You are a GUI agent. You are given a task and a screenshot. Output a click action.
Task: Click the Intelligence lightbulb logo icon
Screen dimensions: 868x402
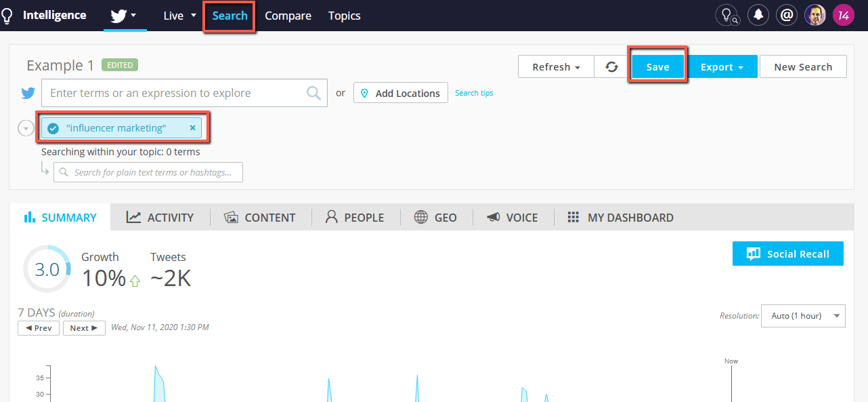coord(7,16)
